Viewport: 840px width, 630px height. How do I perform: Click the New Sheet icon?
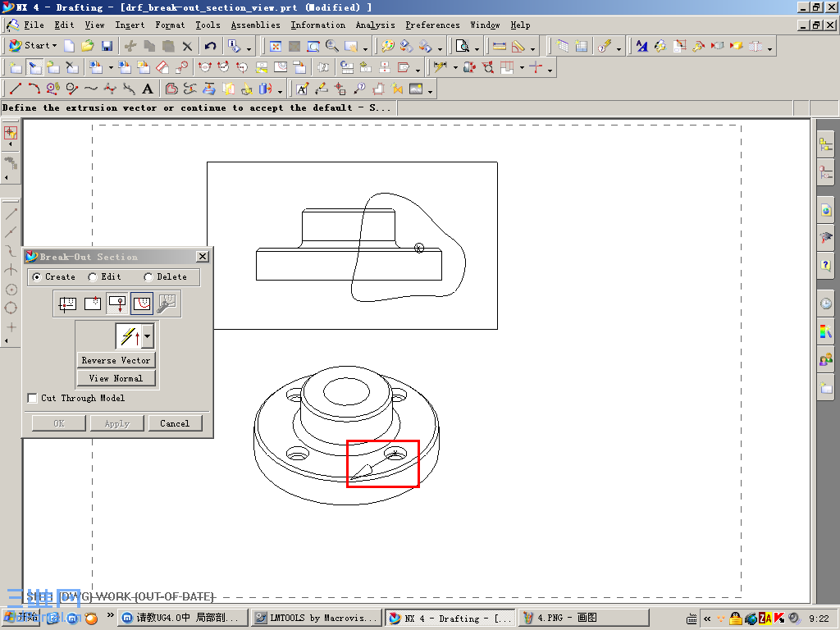coord(16,67)
